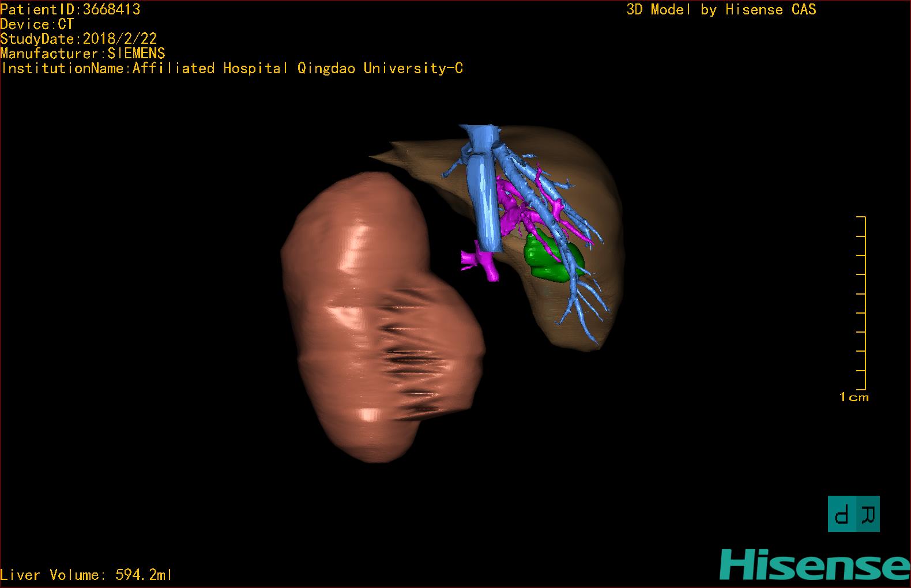Click the yellow vertical scale bar
This screenshot has width=911, height=588.
pyautogui.click(x=864, y=303)
